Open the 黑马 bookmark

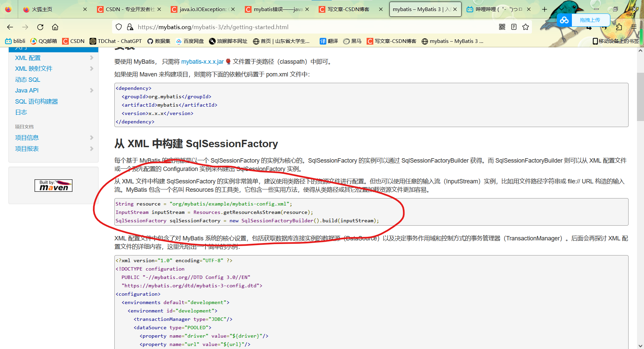(352, 41)
